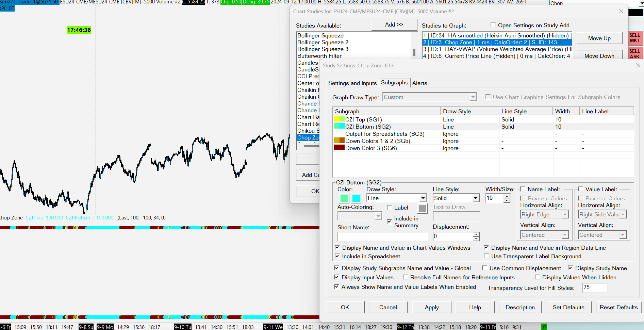Toggle Display Study Name checkbox
The height and width of the screenshot is (330, 644).
point(571,268)
